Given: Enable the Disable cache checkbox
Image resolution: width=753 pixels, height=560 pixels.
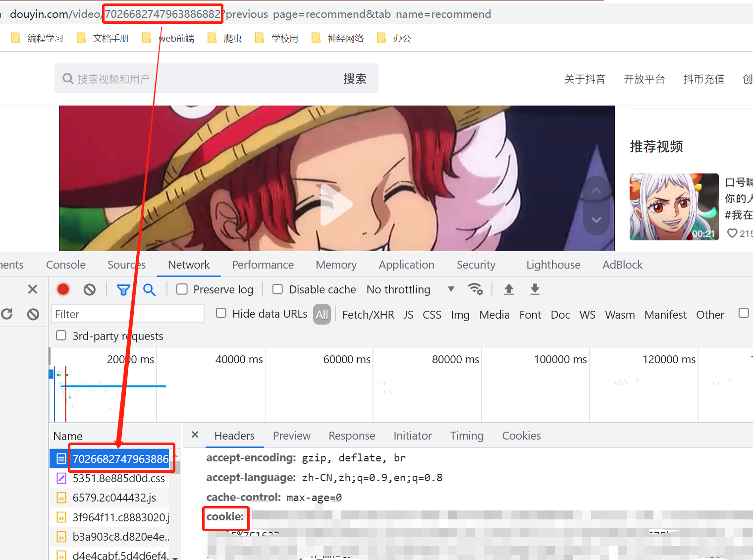Looking at the screenshot, I should [277, 289].
